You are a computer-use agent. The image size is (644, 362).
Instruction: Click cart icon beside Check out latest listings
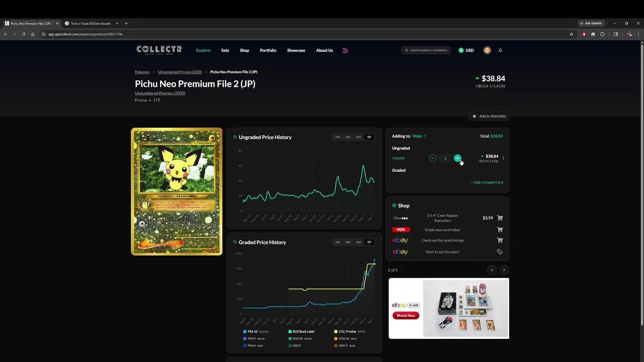tap(500, 240)
